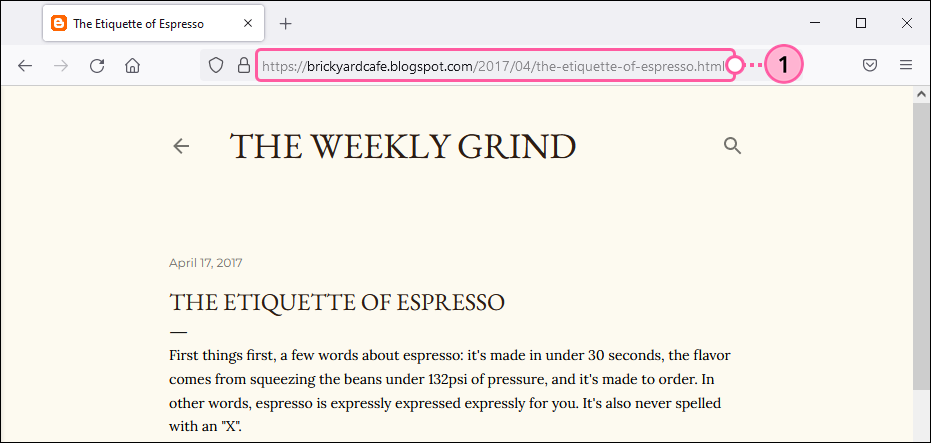
Task: Click THE ETIQUETTE OF ESPRESSO heading
Action: pos(337,302)
